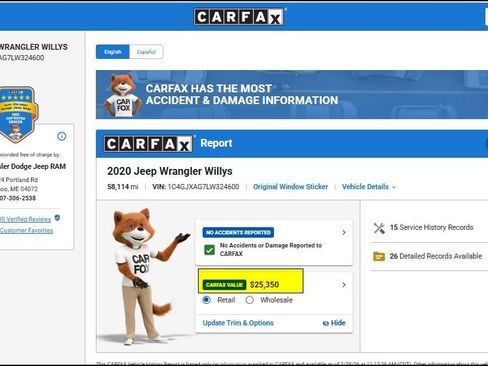Click the verified shield icon beside reviews

[x=57, y=218]
